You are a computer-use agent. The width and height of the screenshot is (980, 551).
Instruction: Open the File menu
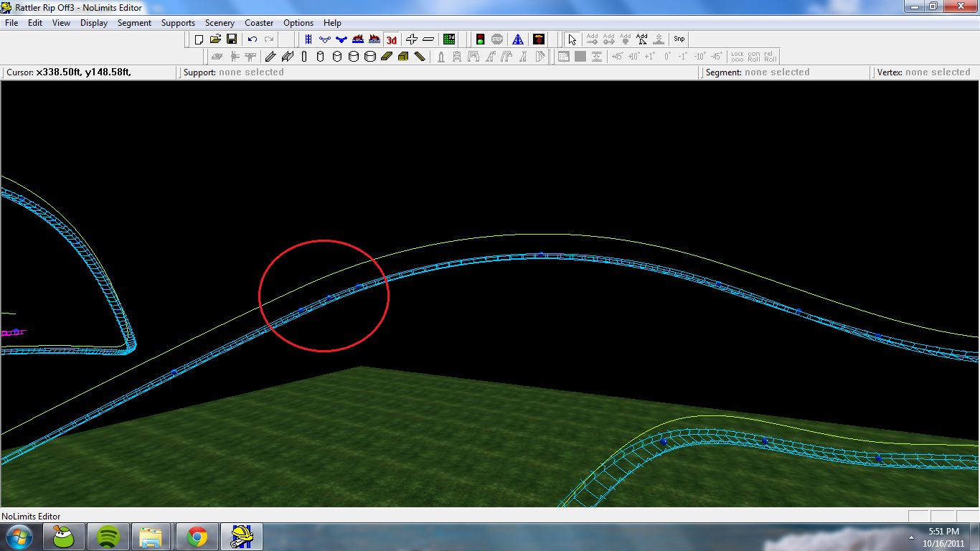click(11, 23)
